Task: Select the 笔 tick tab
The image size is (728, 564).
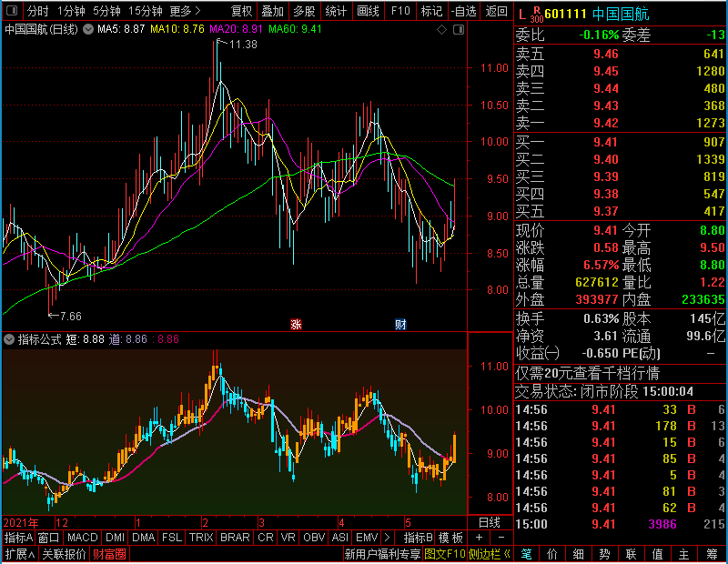Action: click(x=526, y=554)
